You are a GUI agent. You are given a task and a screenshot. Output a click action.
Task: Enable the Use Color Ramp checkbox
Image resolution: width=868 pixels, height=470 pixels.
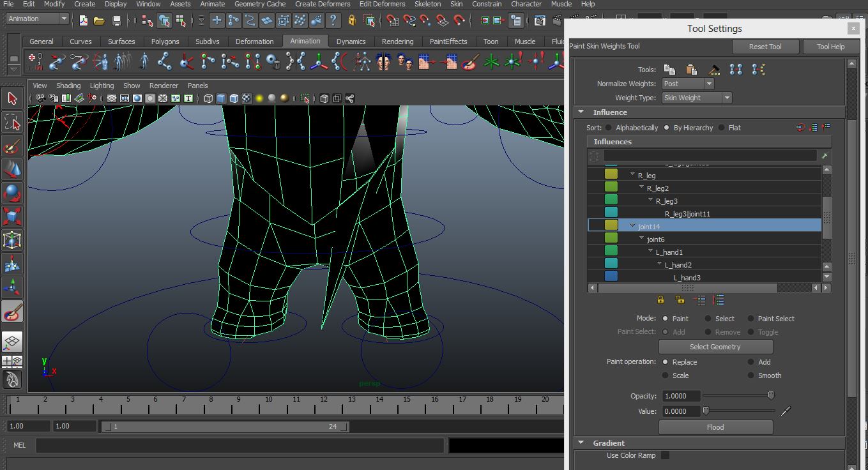(x=665, y=455)
